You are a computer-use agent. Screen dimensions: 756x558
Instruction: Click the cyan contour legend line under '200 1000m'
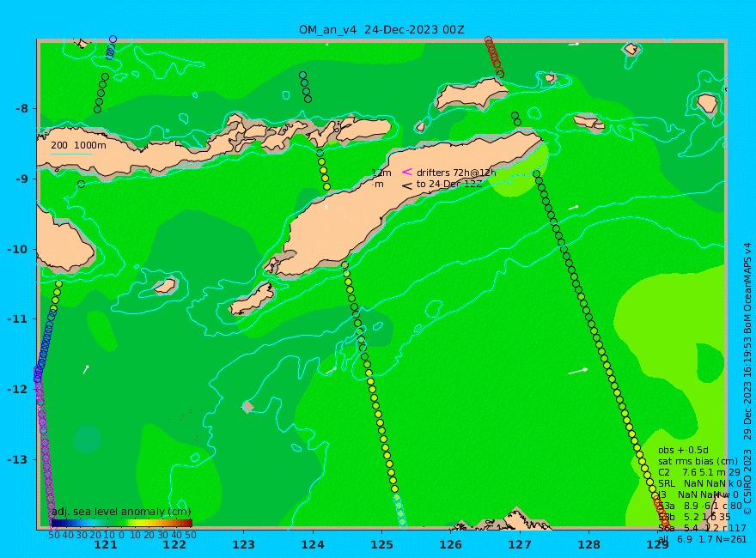(70, 155)
